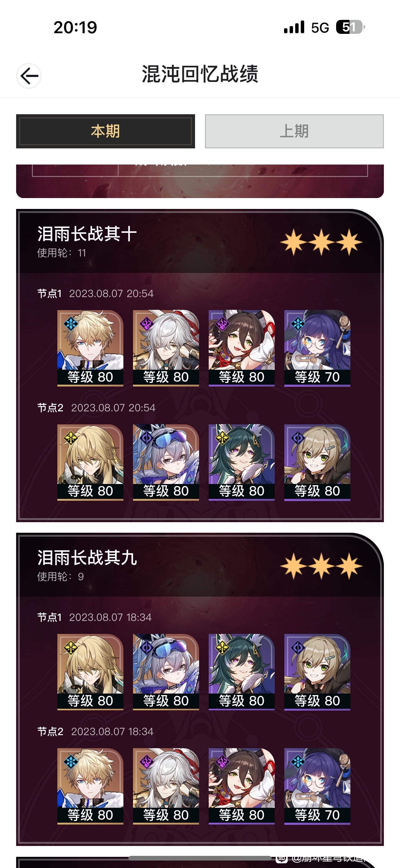Tap the back arrow icon

click(29, 76)
